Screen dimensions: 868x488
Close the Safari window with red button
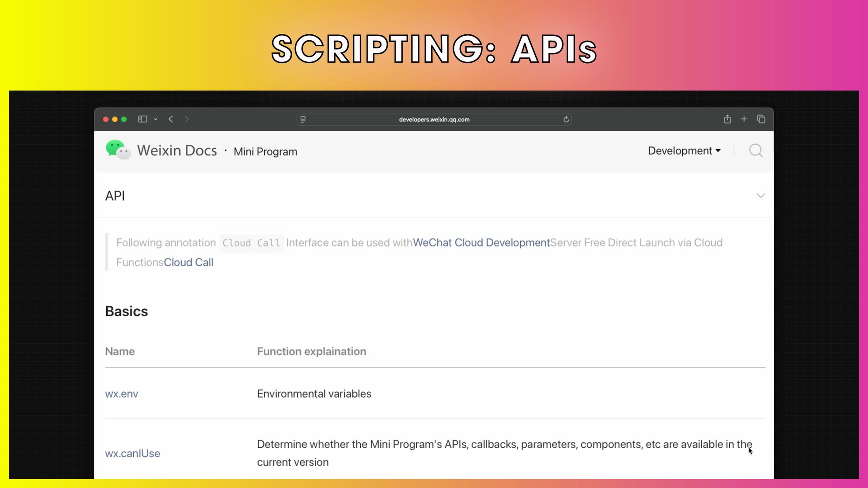click(x=106, y=119)
